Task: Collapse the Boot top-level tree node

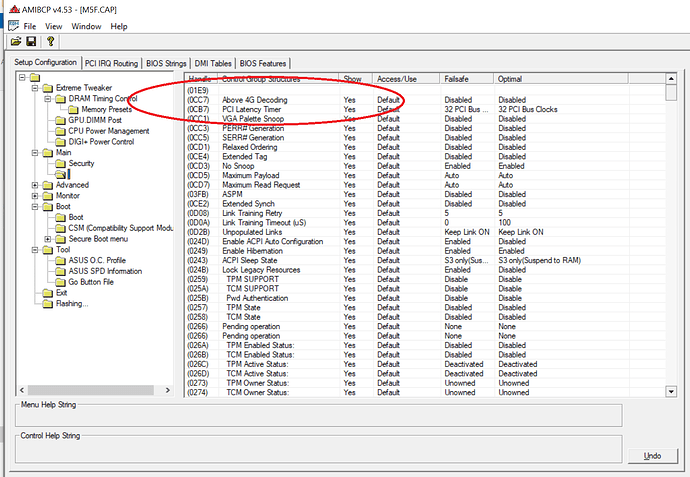Action: pyautogui.click(x=35, y=206)
